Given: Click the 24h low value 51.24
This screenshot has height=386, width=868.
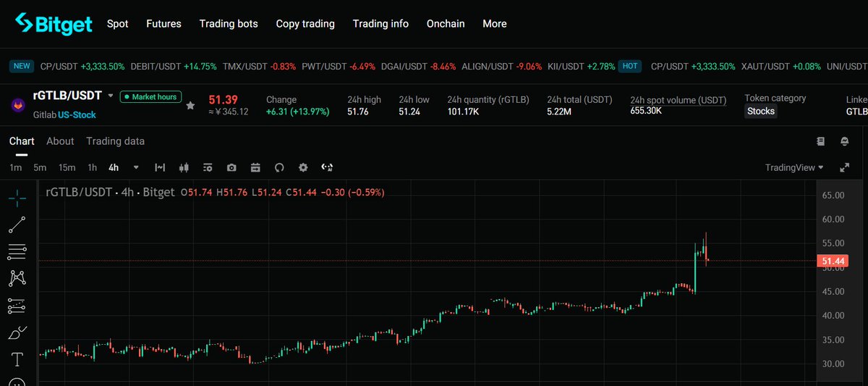Looking at the screenshot, I should [x=409, y=112].
